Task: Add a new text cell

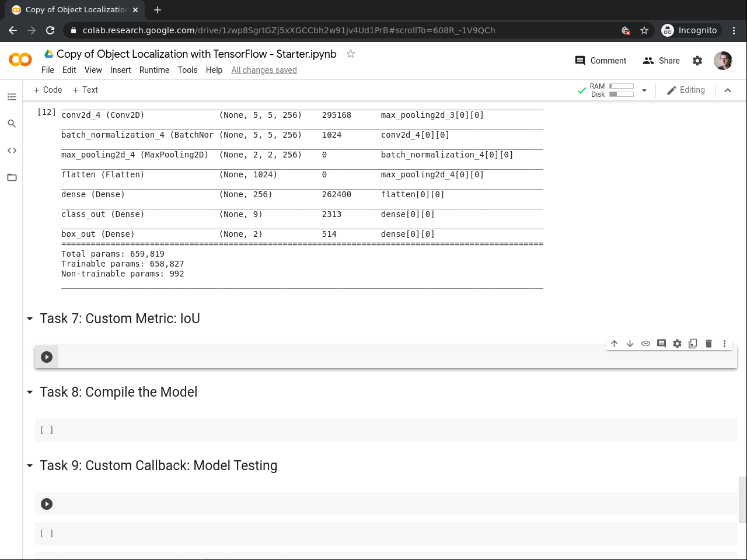Action: pyautogui.click(x=85, y=90)
